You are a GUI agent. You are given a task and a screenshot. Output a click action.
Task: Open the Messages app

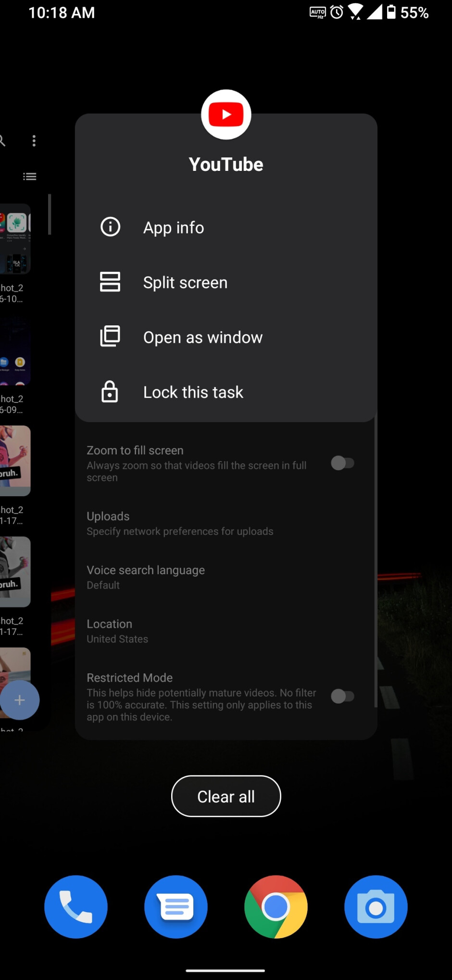[x=176, y=906]
